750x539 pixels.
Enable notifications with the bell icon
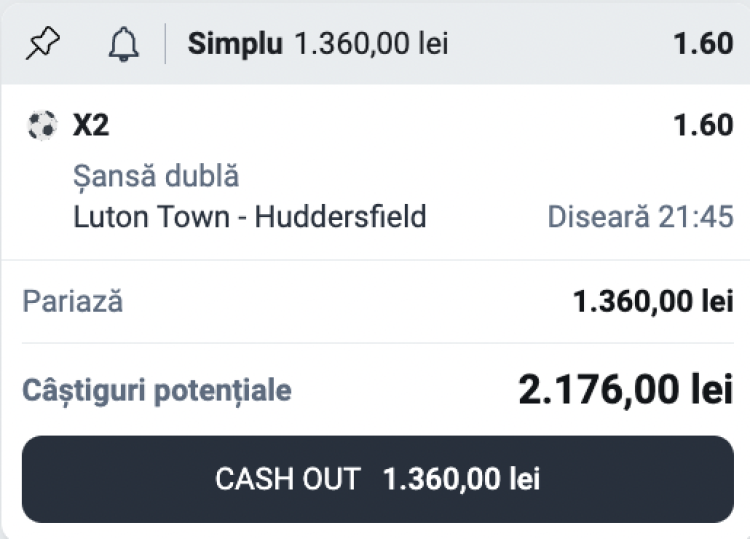(x=124, y=44)
